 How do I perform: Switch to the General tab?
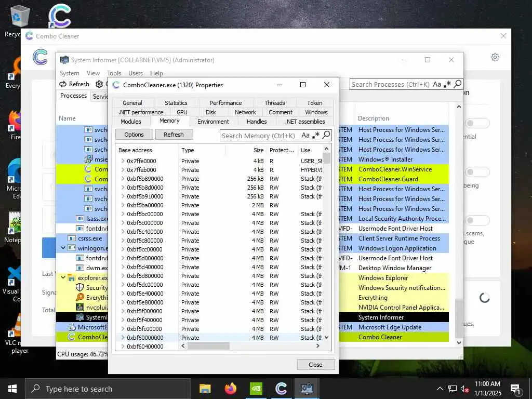click(132, 103)
